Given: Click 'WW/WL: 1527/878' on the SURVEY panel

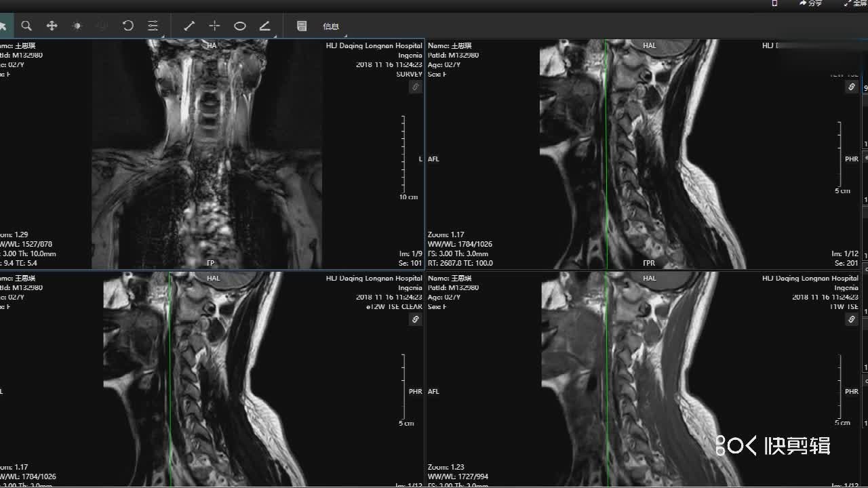Looking at the screenshot, I should [27, 244].
